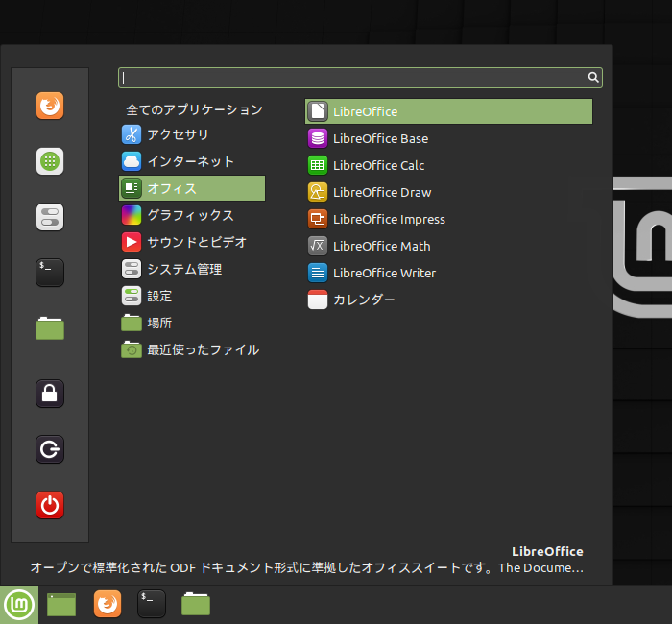Open the 場所 places category
672x624 pixels.
tap(192, 323)
